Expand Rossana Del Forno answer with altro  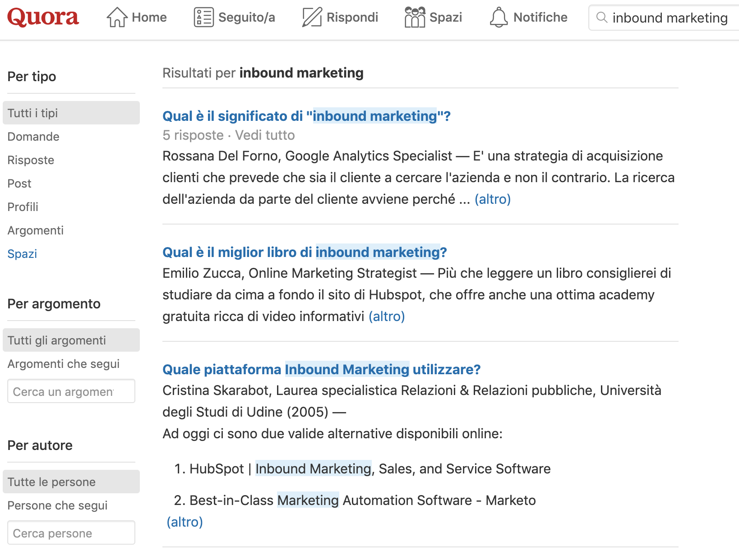point(493,199)
